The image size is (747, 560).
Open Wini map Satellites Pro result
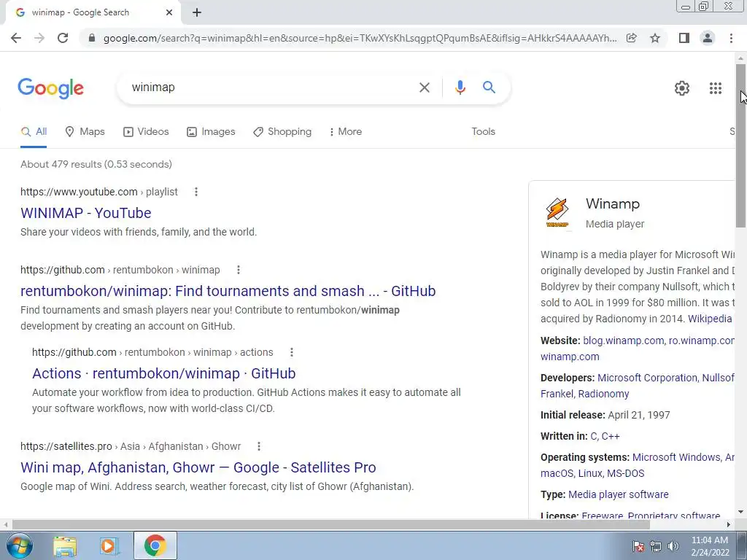[x=198, y=467]
